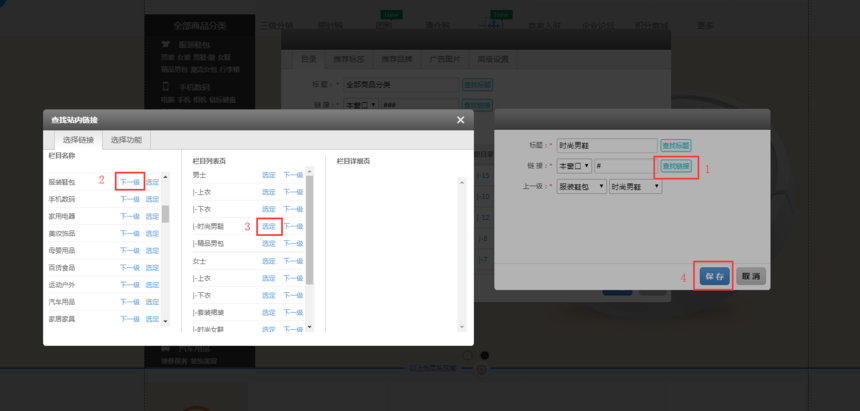Switch to the 选择功能 tab
The width and height of the screenshot is (860, 411).
pyautogui.click(x=126, y=139)
